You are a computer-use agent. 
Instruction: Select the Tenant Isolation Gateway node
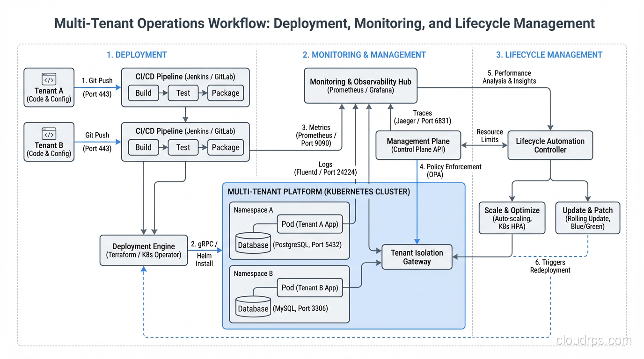point(417,257)
